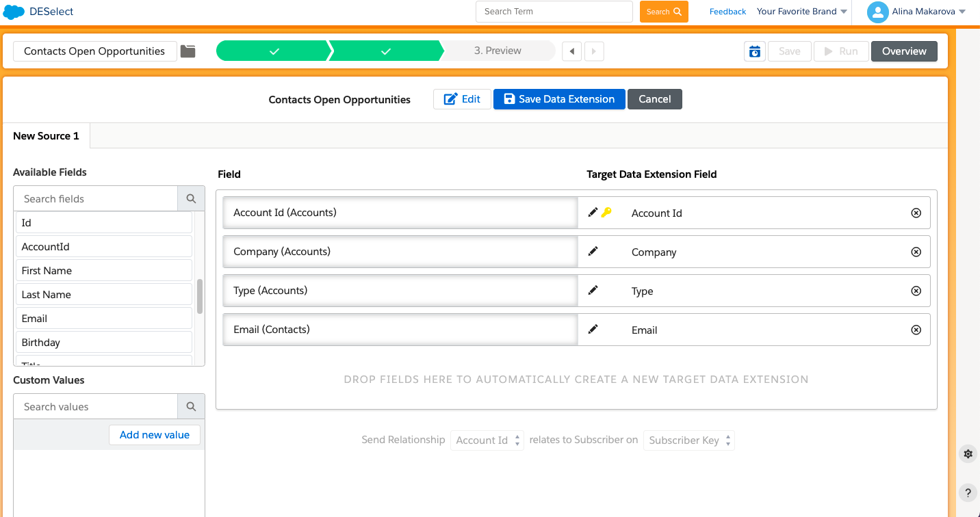
Task: Remove the Account Id field mapping
Action: tap(916, 213)
